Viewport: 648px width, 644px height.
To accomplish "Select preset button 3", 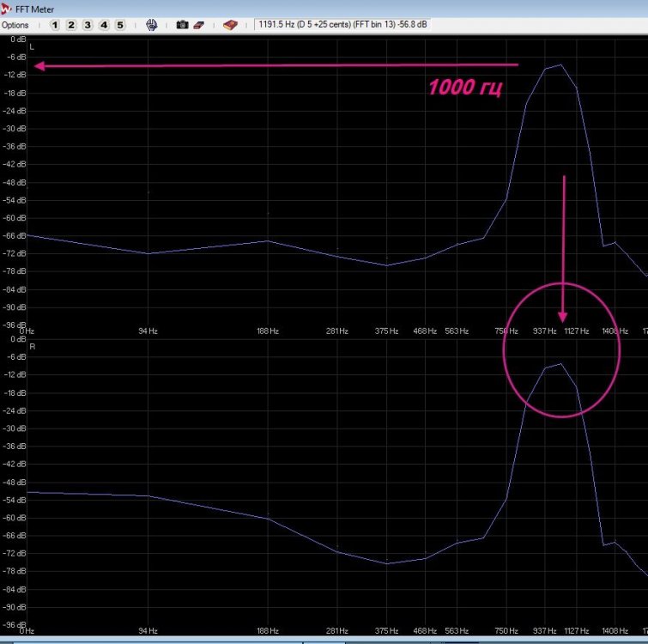I will tap(88, 25).
